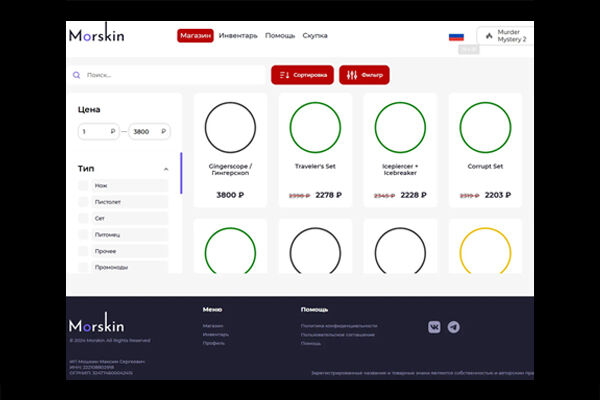Open the Traveler's Set item image

[x=315, y=127]
